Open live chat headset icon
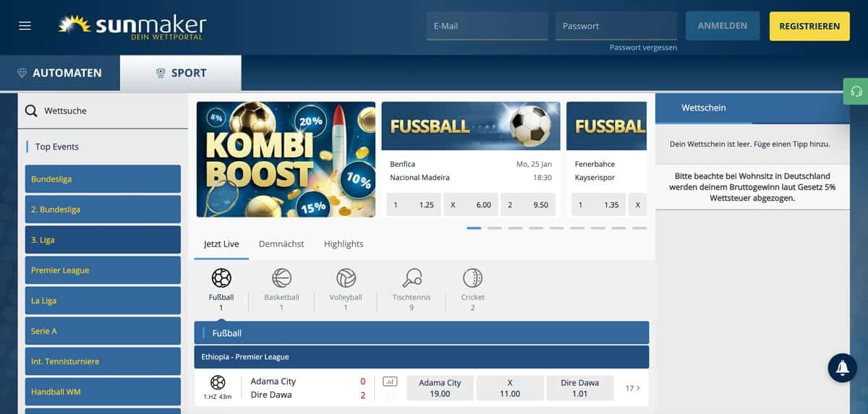The image size is (868, 414). point(856,91)
